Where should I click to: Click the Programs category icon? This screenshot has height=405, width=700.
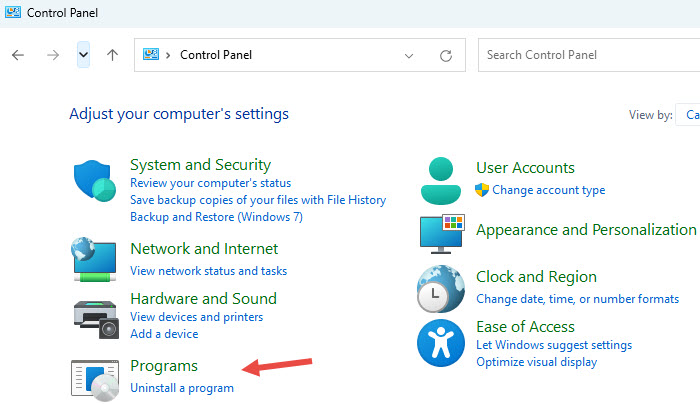95,377
